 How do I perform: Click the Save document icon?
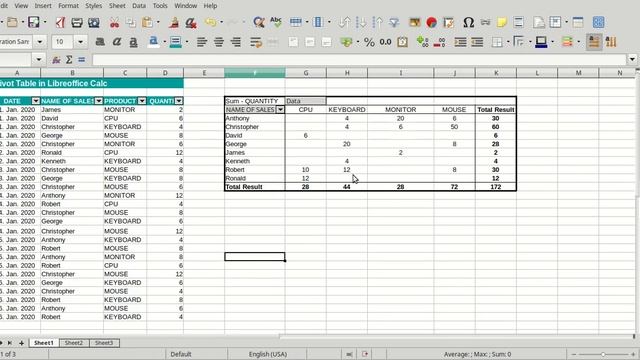pos(33,22)
